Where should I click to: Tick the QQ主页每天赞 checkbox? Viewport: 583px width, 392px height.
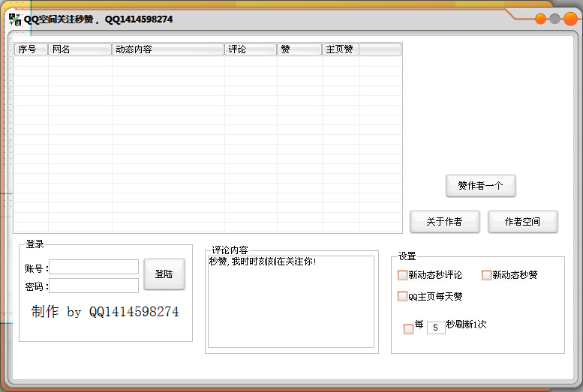coord(402,297)
